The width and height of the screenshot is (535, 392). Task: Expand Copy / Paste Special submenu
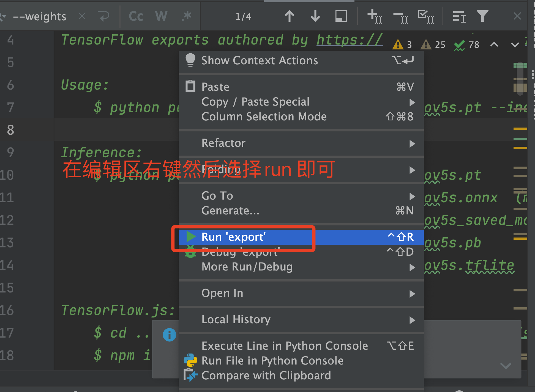(301, 102)
